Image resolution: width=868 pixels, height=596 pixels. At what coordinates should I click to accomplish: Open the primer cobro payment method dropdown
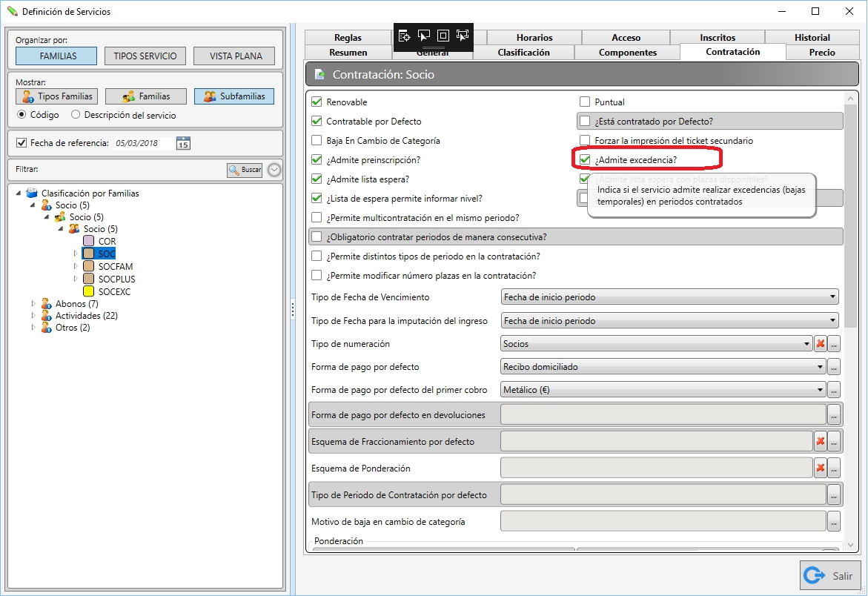(663, 390)
